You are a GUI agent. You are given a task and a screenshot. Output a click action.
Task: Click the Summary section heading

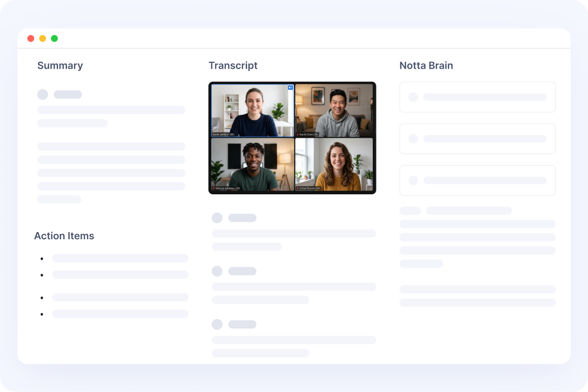pos(60,66)
